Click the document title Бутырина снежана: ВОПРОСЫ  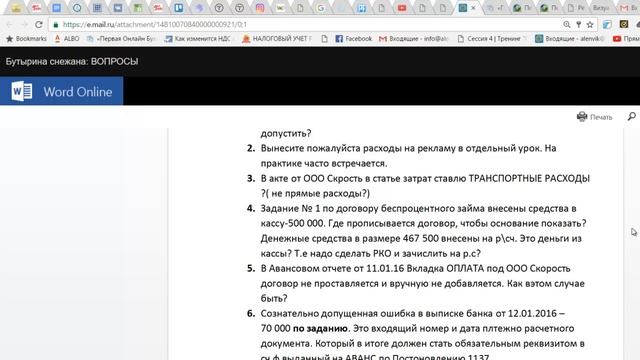[72, 62]
